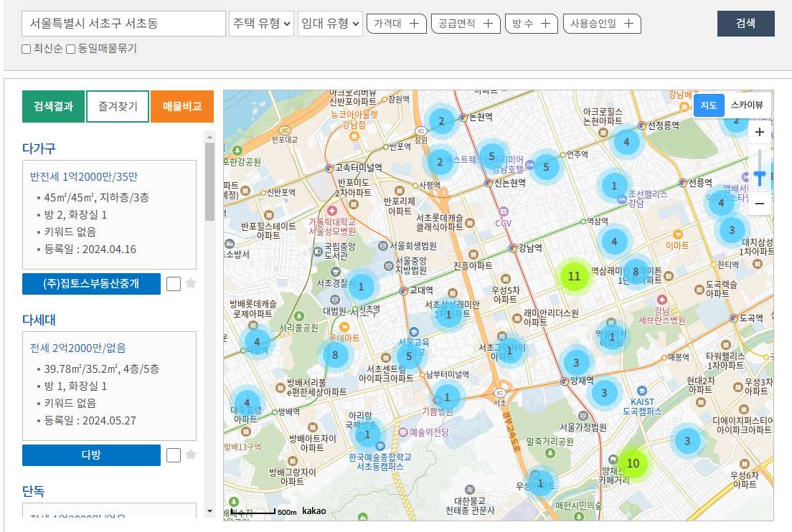
Task: Click the green cluster marker 11
Action: click(575, 276)
